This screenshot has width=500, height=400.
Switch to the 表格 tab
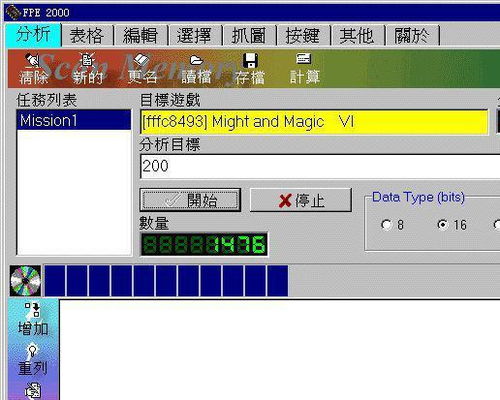87,35
